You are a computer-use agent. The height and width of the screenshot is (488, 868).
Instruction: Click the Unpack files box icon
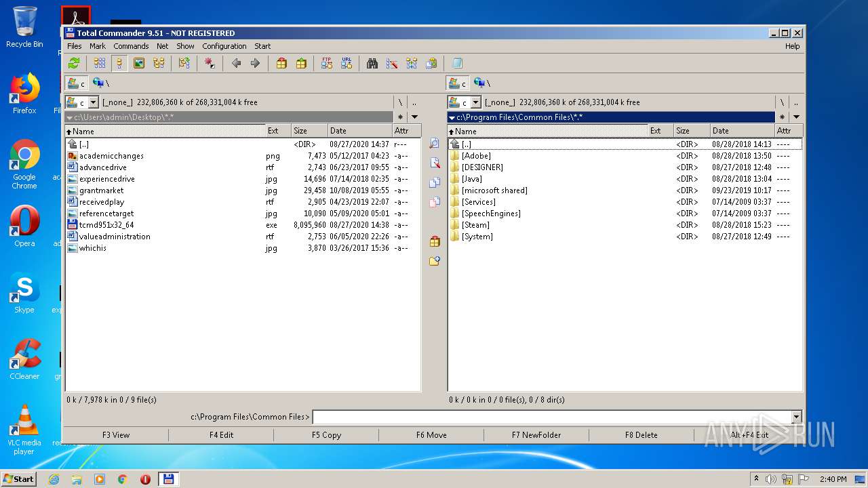[x=301, y=63]
